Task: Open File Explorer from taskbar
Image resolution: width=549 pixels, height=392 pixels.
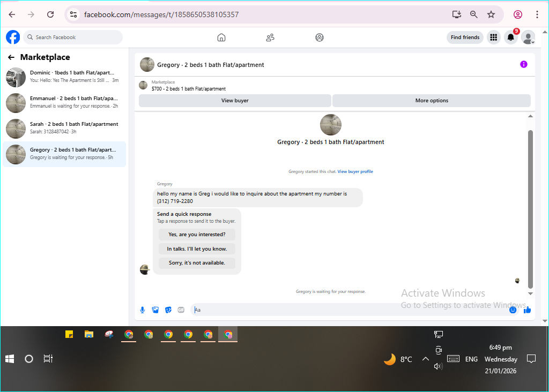Action: [x=89, y=334]
